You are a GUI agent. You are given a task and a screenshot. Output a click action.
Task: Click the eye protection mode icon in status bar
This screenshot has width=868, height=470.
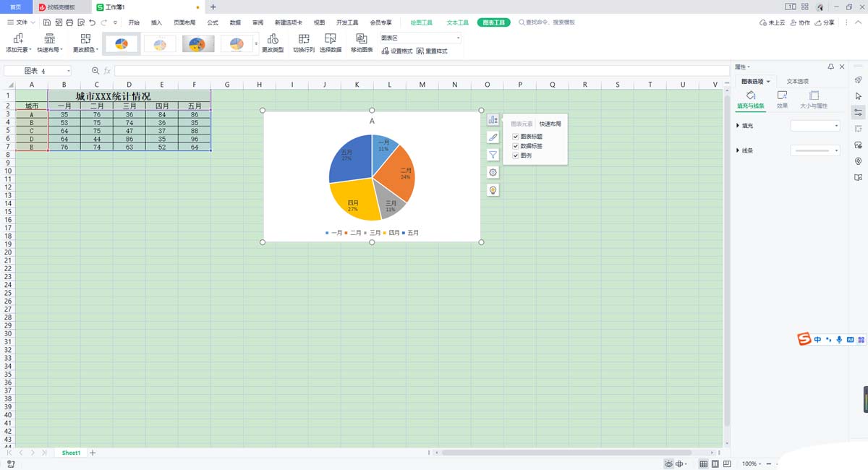[x=670, y=463]
